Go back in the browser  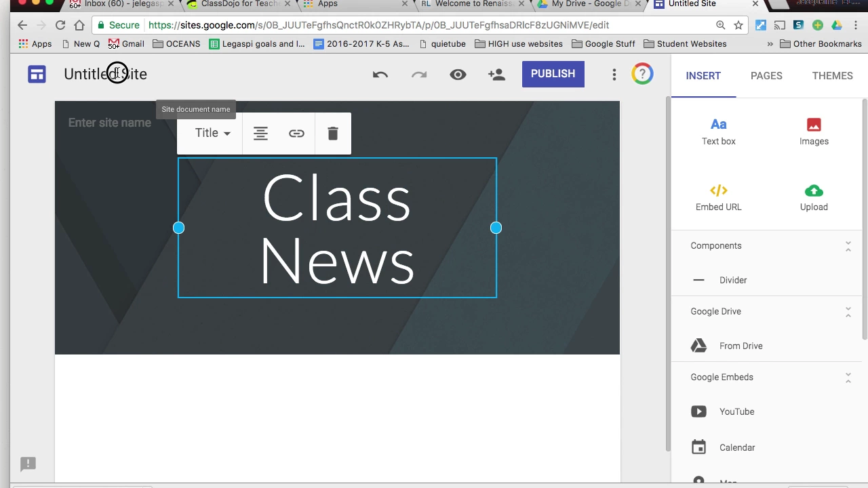click(x=22, y=25)
